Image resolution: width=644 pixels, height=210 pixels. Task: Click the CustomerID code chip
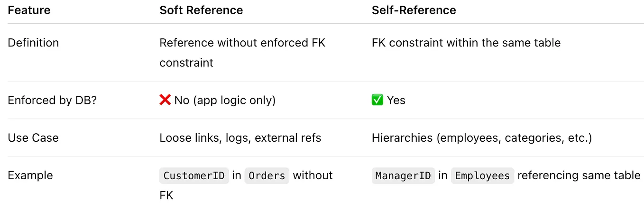click(x=194, y=176)
